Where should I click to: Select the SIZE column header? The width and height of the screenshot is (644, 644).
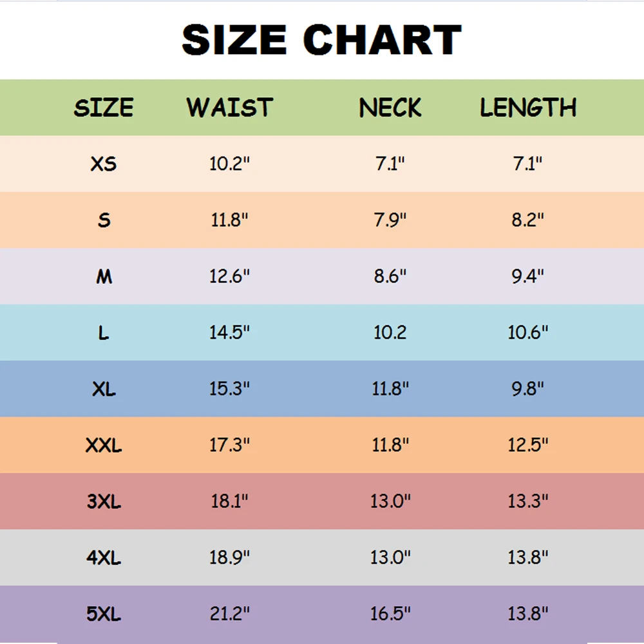(104, 108)
